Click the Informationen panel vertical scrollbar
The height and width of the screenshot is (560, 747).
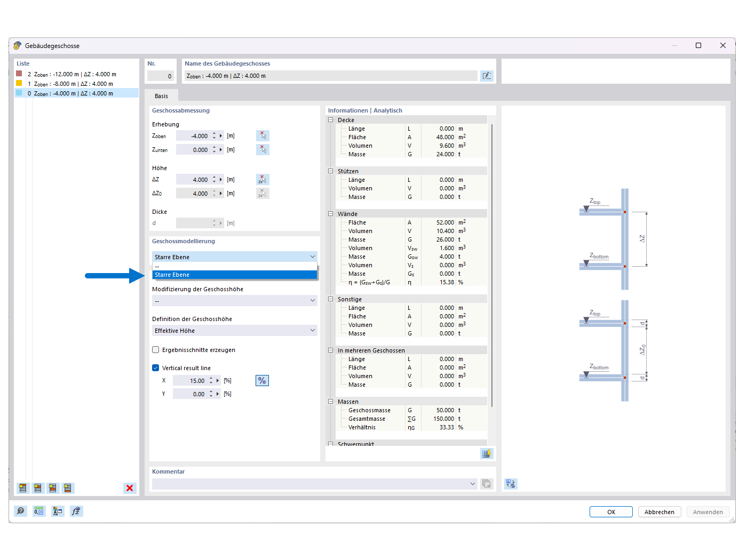492,265
